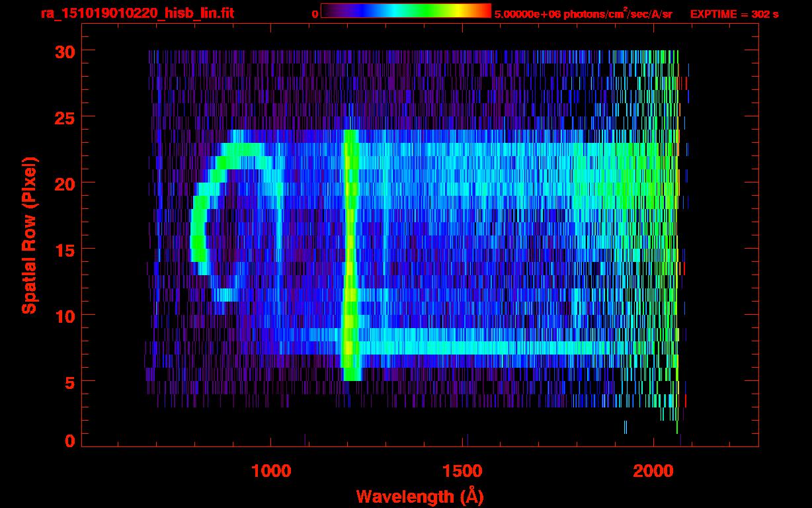
Task: Click the spatial row 25 tick label
Action: pos(65,117)
